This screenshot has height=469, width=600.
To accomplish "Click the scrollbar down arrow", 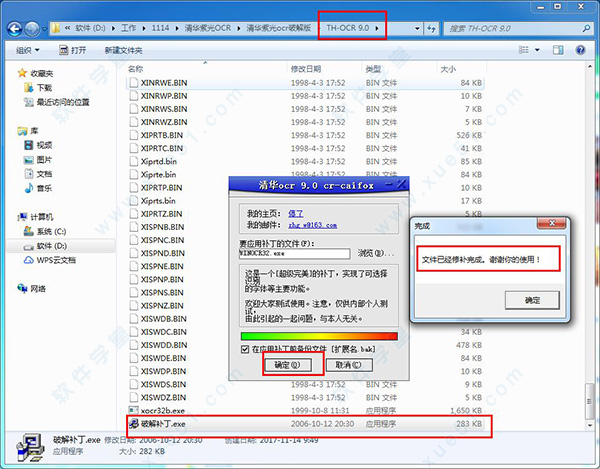I will coord(589,425).
